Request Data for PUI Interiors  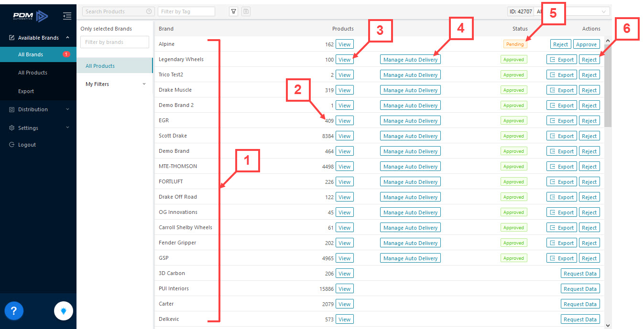pyautogui.click(x=580, y=289)
